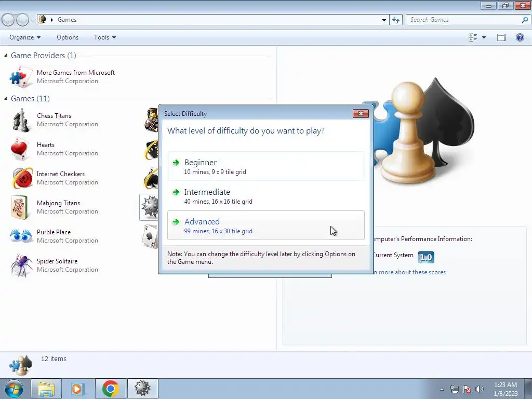Screen dimensions: 532x399
Task: Open the Windows Start button
Action: [x=14, y=389]
